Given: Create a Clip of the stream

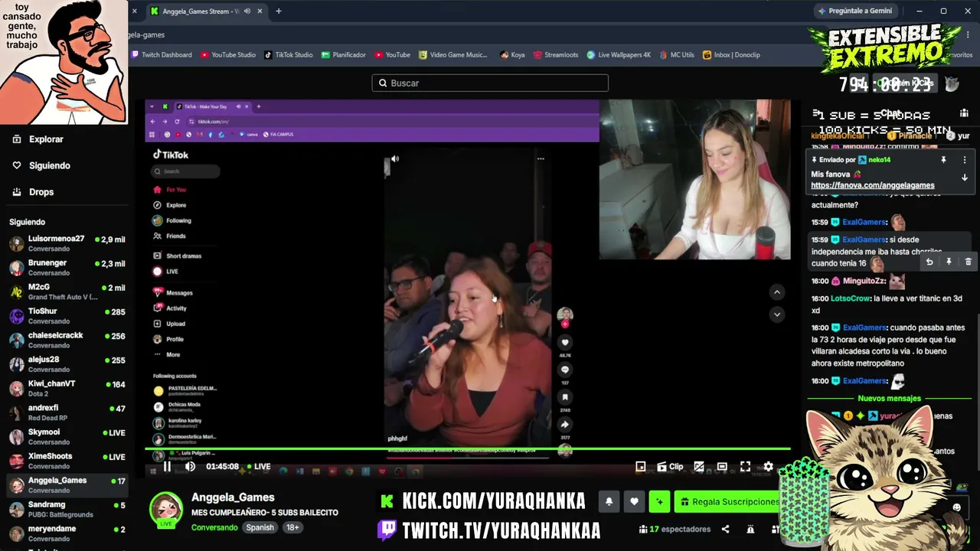Looking at the screenshot, I should tap(670, 466).
